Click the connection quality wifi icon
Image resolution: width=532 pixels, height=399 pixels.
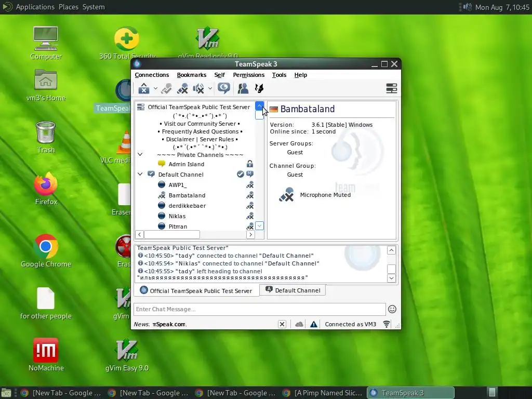tap(387, 324)
